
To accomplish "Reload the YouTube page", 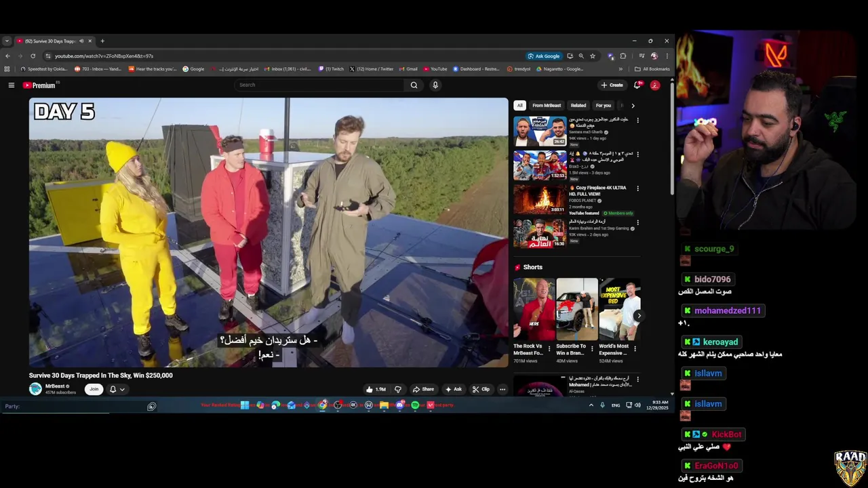I will point(33,56).
